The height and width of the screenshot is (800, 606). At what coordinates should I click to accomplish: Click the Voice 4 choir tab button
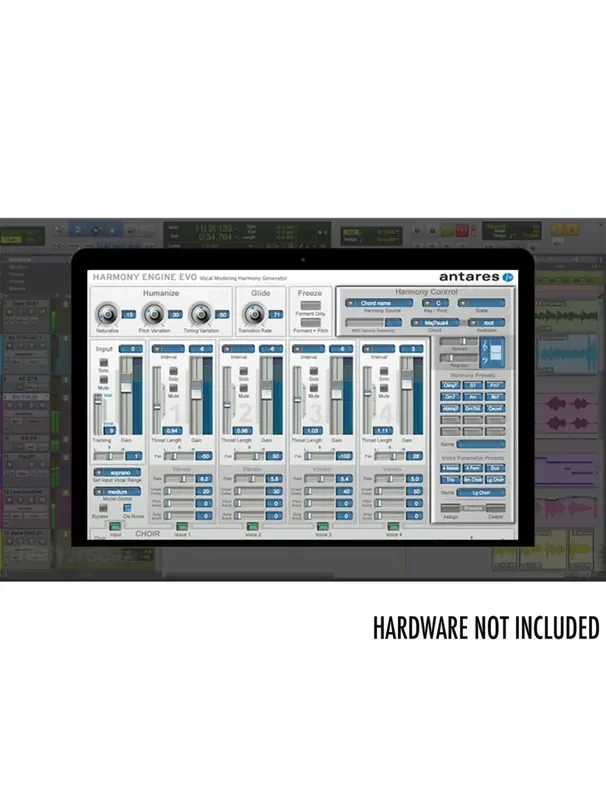pos(393,526)
